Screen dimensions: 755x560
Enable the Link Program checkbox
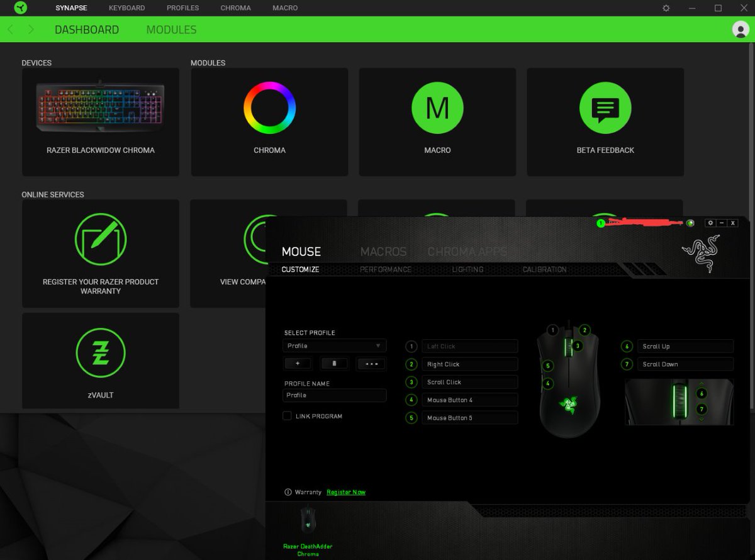[x=287, y=416]
